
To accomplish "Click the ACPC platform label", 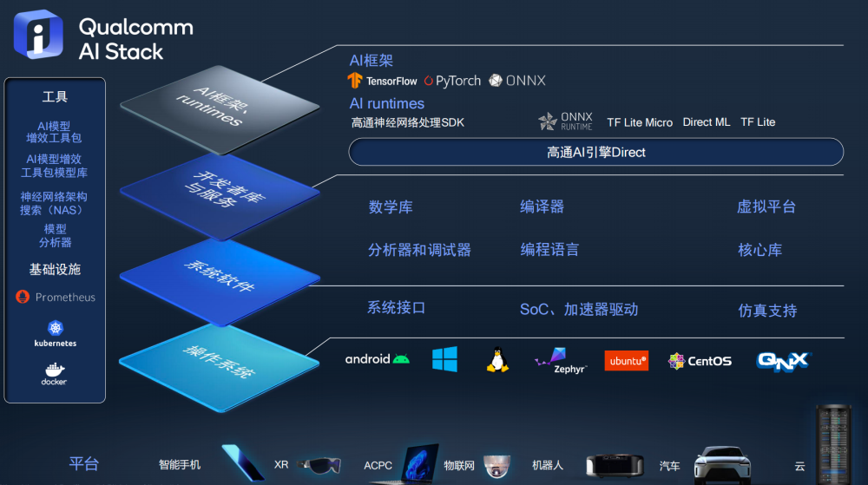I will click(x=378, y=466).
